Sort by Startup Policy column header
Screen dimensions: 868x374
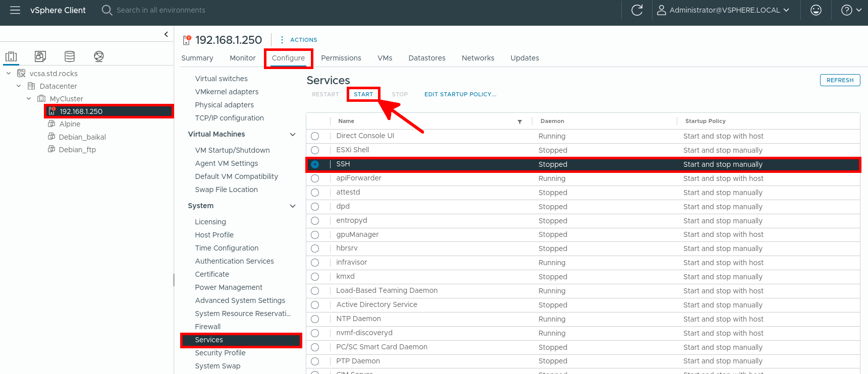[705, 121]
